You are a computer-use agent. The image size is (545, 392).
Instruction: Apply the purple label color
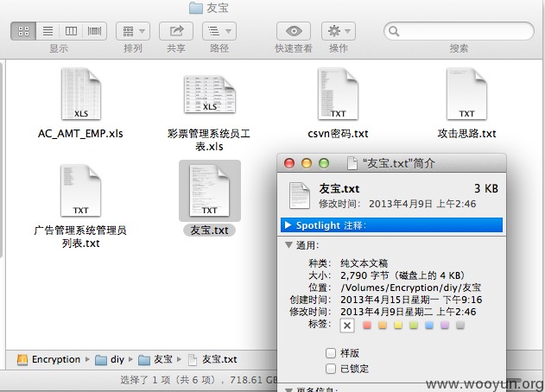coord(445,325)
